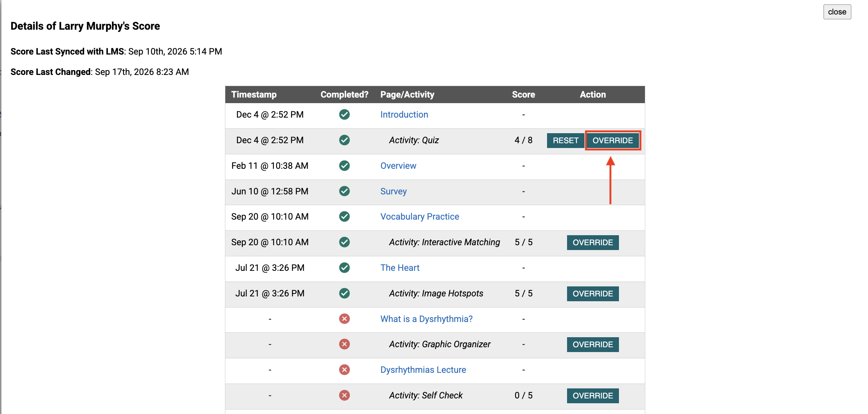The width and height of the screenshot is (868, 414).
Task: Open the Survey page link
Action: [393, 191]
